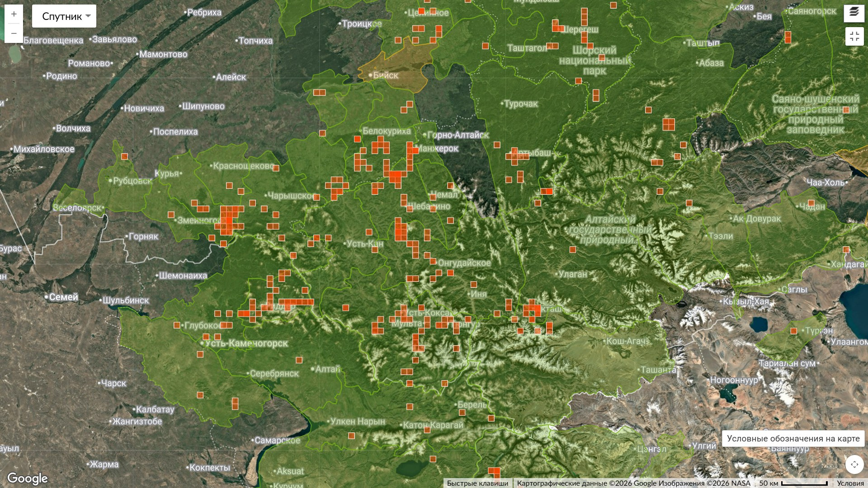Open the map layers stack icon
Image resolution: width=868 pixels, height=488 pixels.
point(854,13)
